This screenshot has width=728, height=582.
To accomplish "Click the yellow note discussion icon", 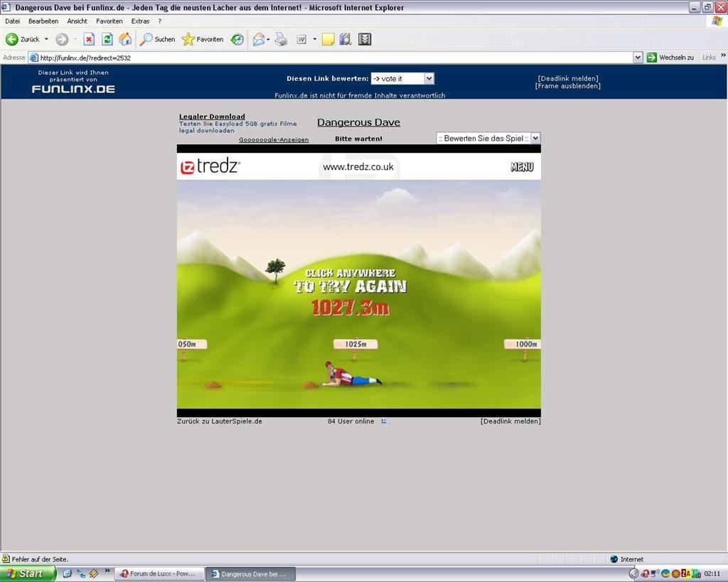I will point(328,40).
